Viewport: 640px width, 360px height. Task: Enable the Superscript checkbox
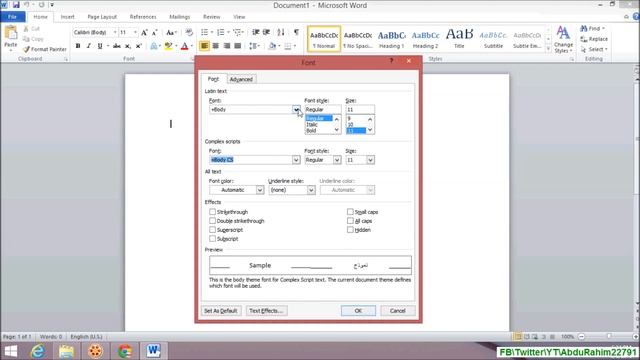pos(212,230)
